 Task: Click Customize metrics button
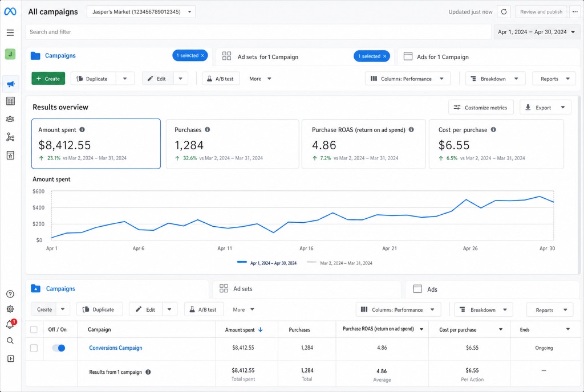tap(481, 108)
